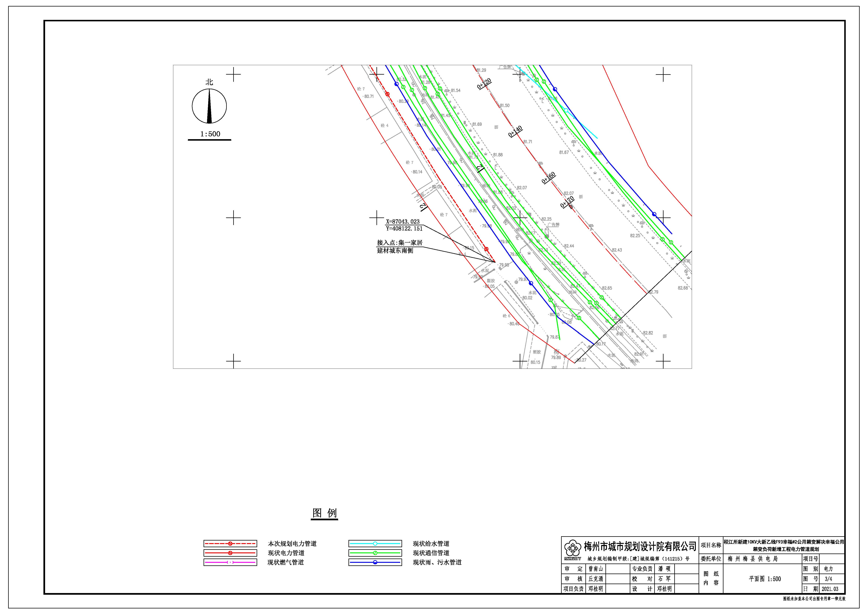
Task: Click the 梅州市城市规划设计院有限公司 company name
Action: [x=640, y=547]
